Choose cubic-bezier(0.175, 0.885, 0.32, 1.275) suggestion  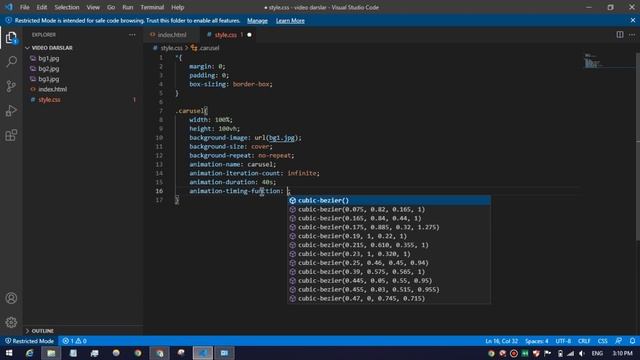coord(389,227)
